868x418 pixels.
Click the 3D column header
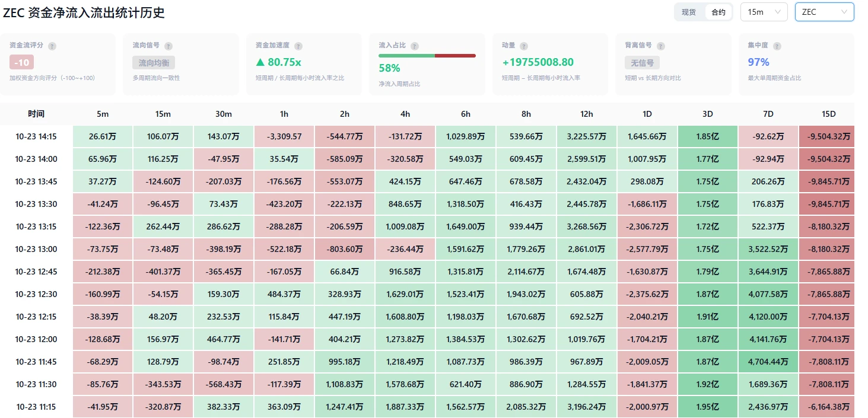pos(708,114)
